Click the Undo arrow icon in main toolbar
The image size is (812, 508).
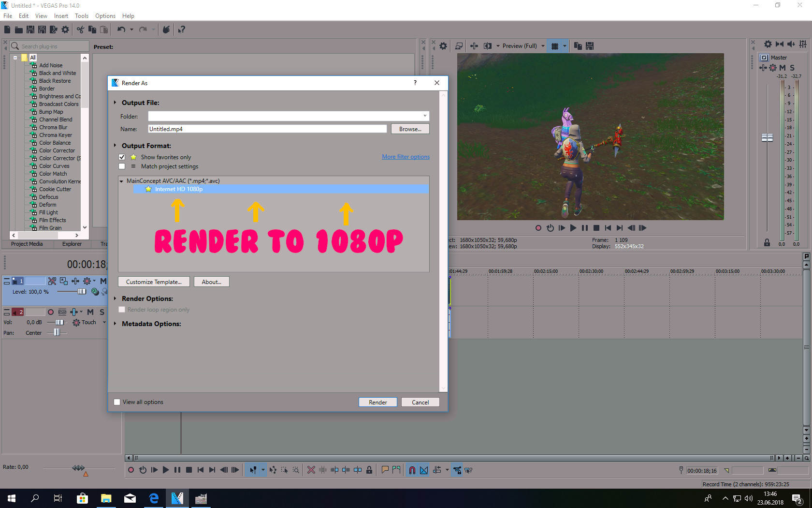coord(121,30)
